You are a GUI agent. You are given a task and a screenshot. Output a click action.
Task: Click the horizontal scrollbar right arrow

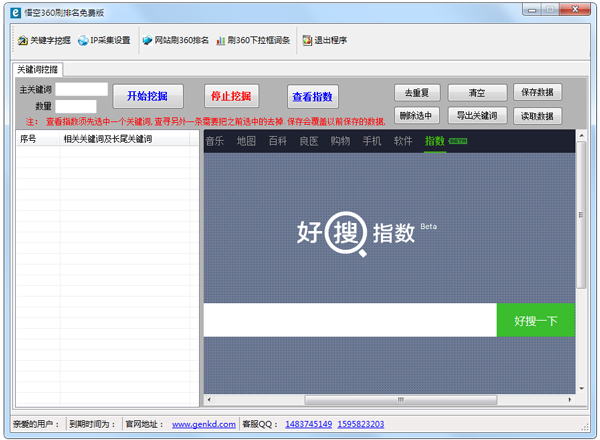570,400
